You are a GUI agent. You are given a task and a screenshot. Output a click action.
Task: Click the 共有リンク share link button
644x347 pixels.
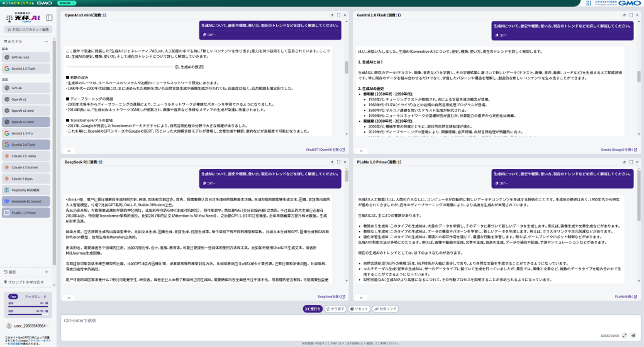tap(386, 309)
